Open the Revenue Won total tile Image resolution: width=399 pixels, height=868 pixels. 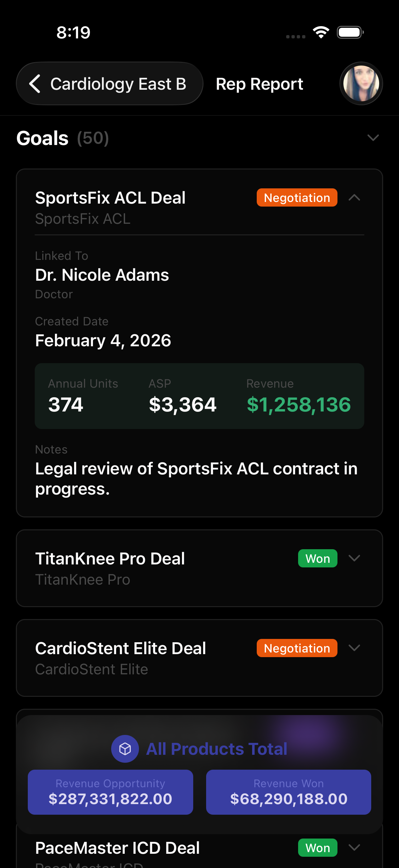(x=288, y=792)
